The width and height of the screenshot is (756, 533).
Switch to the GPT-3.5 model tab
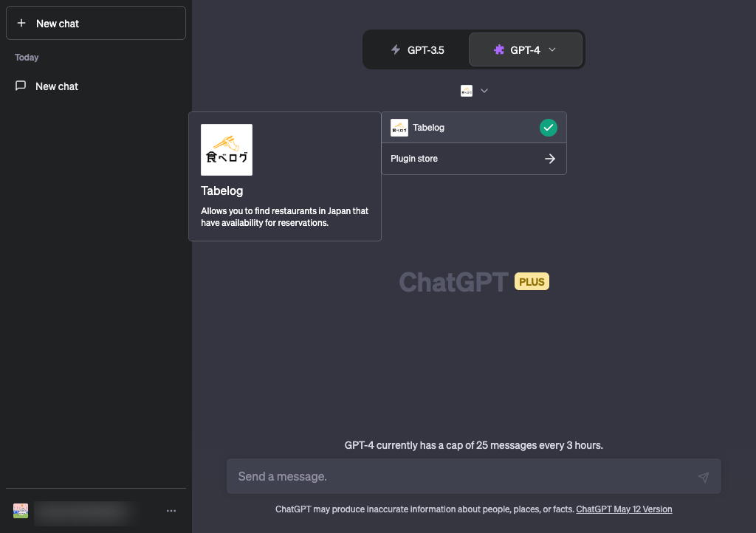[x=417, y=50]
